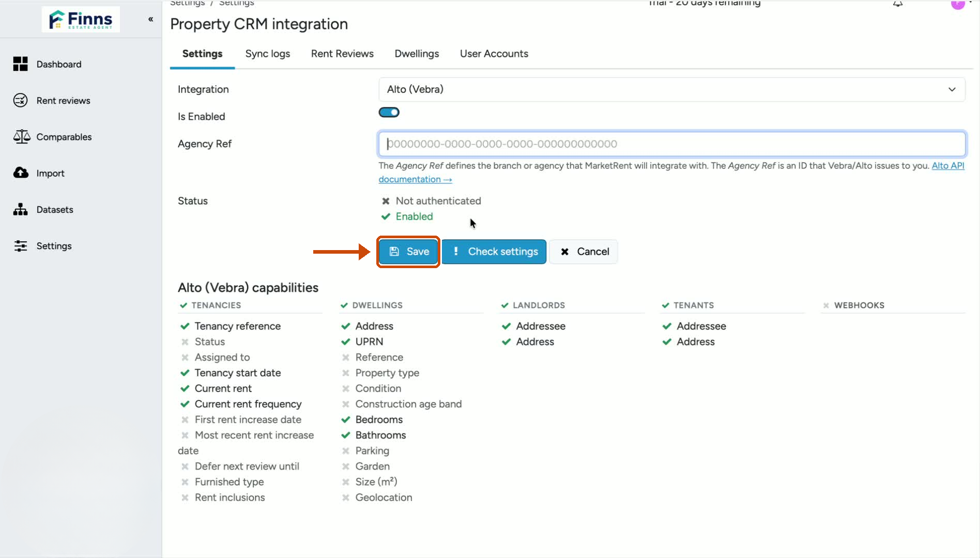This screenshot has width=980, height=558.
Task: Click the Most recent rent increase text
Action: click(254, 435)
